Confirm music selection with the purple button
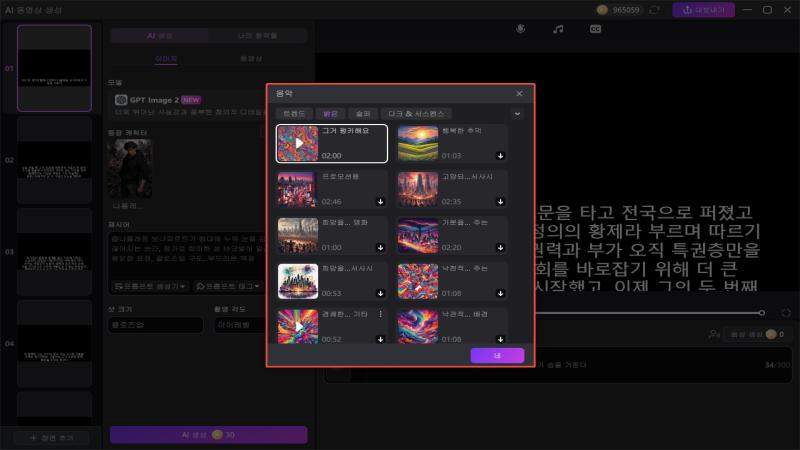Image resolution: width=800 pixels, height=450 pixels. (x=497, y=355)
